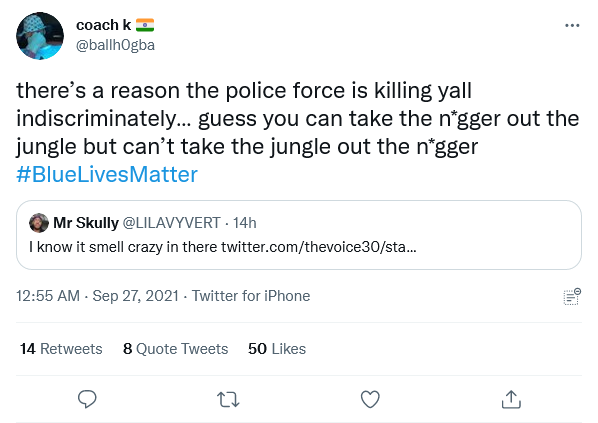Viewport: 598px width, 423px height.
Task: Click Mr Skully's small avatar
Action: [x=39, y=223]
